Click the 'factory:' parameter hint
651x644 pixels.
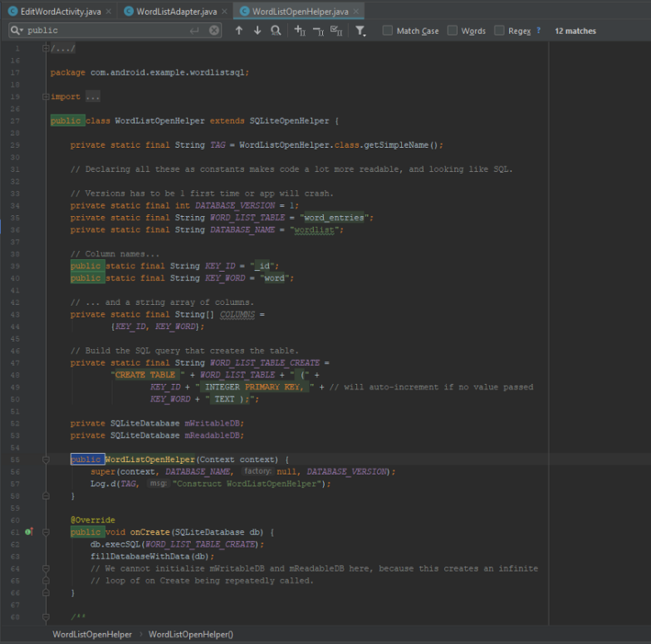pos(257,471)
